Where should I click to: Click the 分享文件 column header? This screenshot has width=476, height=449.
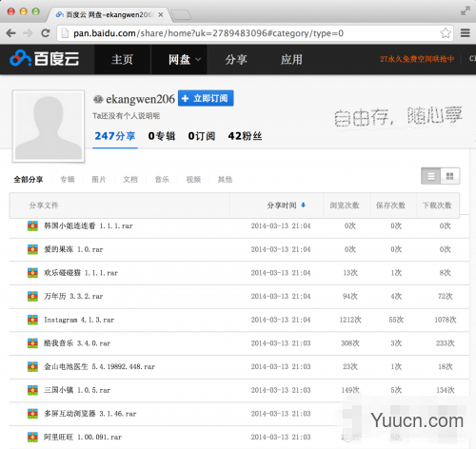tap(44, 205)
